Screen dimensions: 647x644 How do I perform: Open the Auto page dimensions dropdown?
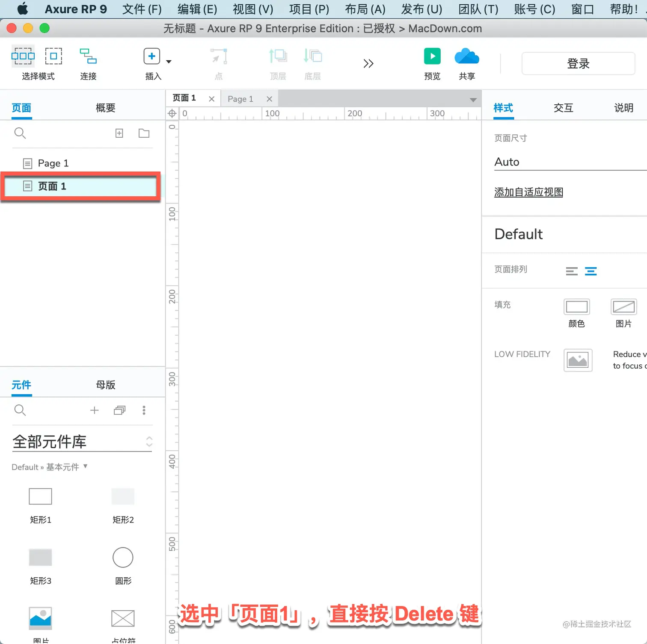click(x=570, y=162)
